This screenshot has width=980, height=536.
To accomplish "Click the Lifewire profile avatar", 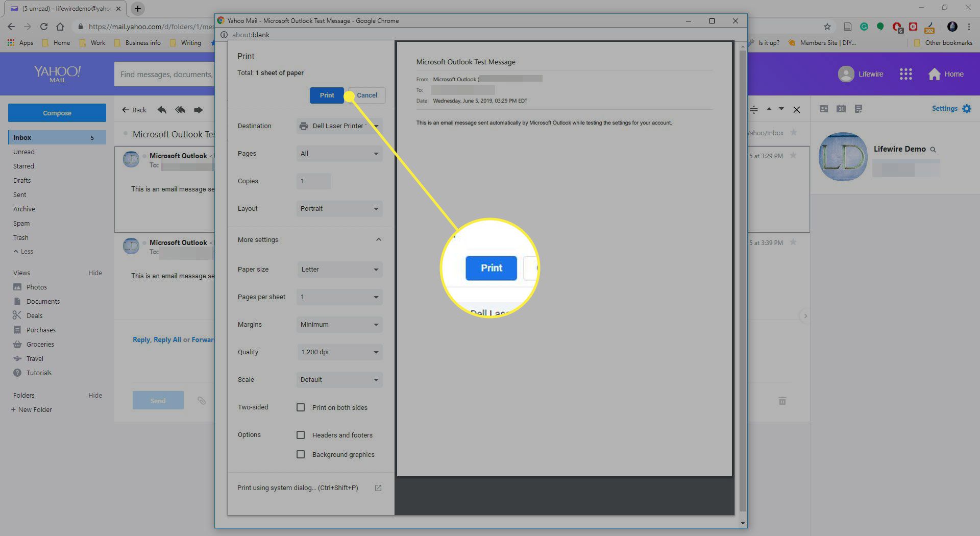I will tap(846, 74).
